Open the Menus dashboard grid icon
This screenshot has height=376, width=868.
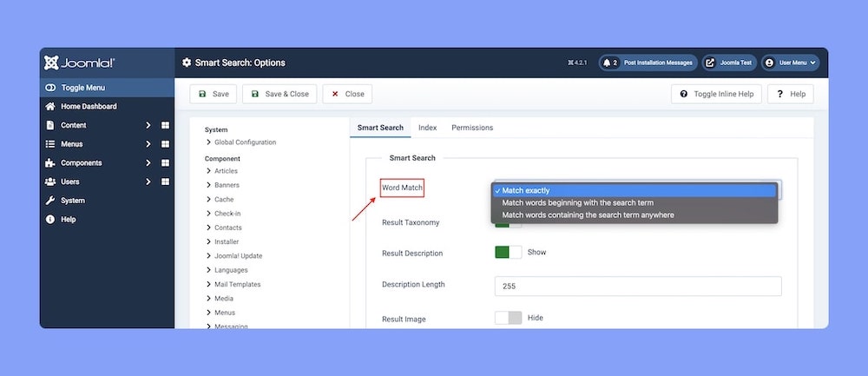(165, 144)
